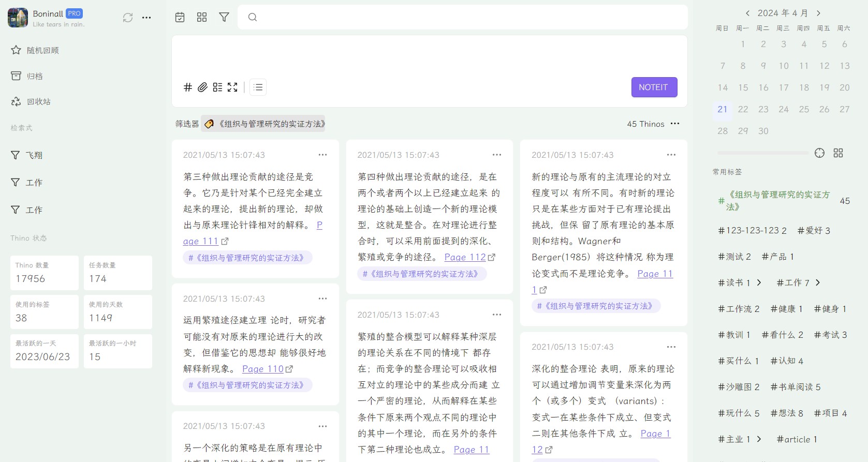Click the Thino 数量 17956 stat
Viewport: 868px width, 462px height.
tap(45, 273)
